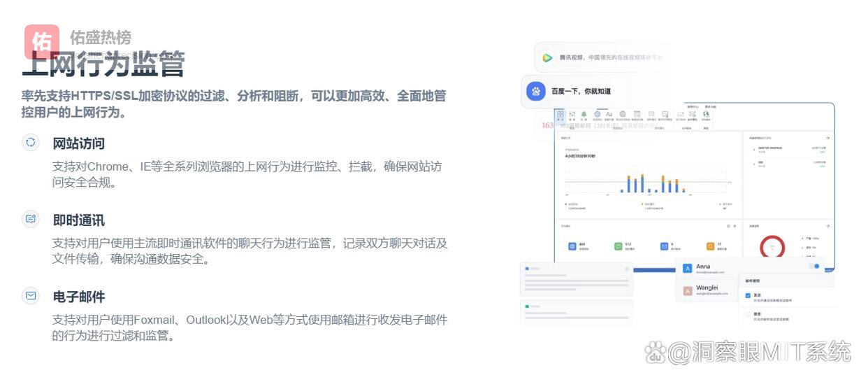The image size is (868, 382).
Task: Click the website access circular icon
Action: point(31,143)
